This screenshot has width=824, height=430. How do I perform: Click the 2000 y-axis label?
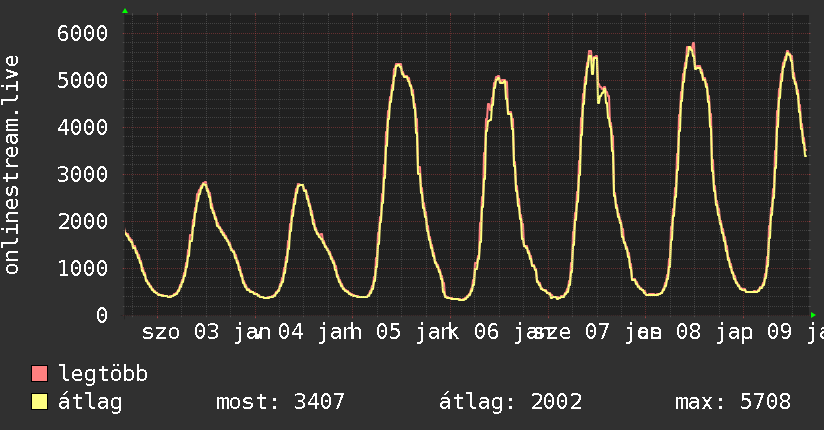tap(83, 221)
